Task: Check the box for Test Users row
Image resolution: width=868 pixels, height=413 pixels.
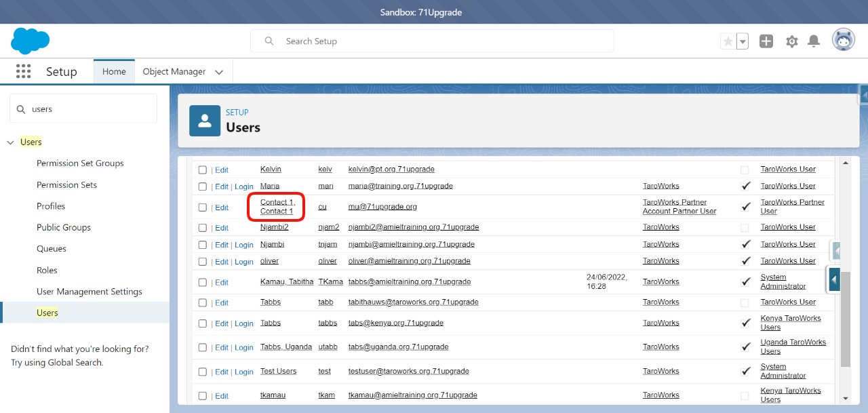Action: 203,372
